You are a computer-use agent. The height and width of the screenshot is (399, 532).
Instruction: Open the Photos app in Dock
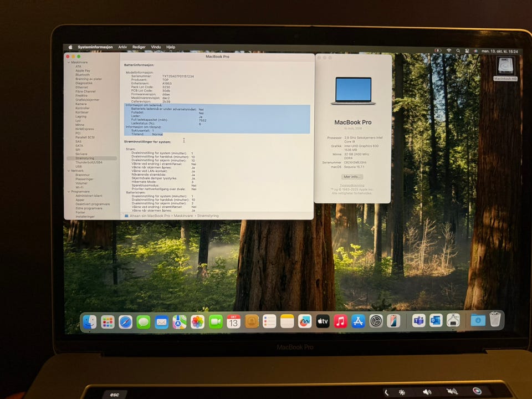click(197, 321)
